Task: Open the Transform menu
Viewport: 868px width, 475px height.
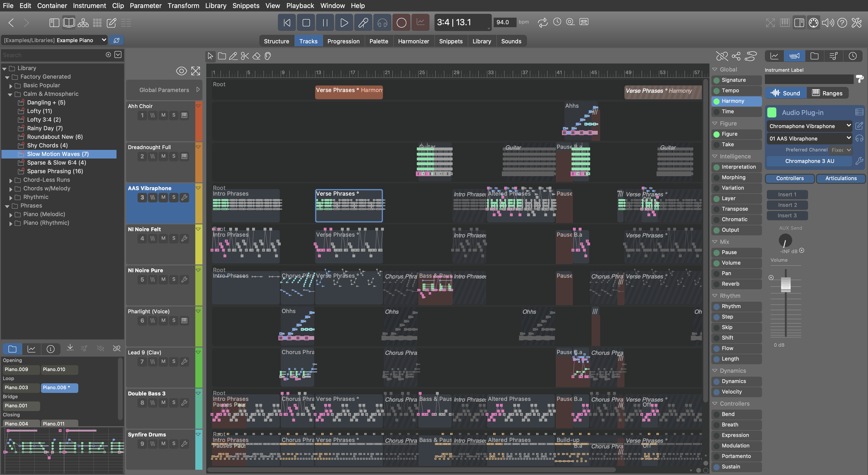Action: (x=183, y=5)
